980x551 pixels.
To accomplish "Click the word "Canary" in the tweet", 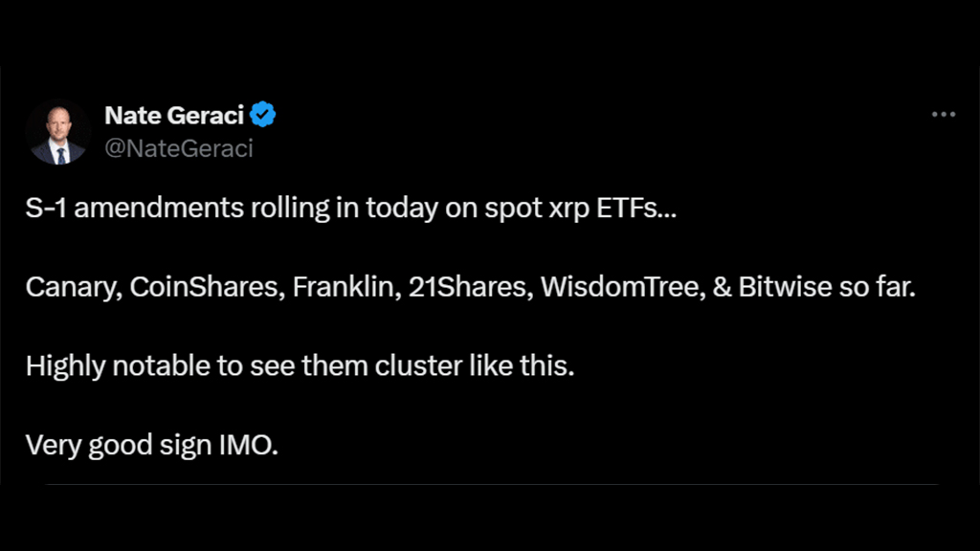I will click(74, 287).
